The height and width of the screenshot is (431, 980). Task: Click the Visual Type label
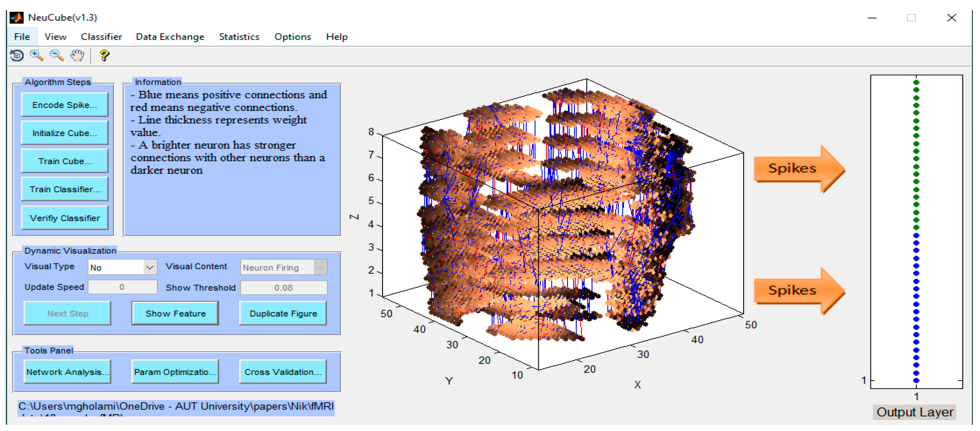click(x=49, y=266)
